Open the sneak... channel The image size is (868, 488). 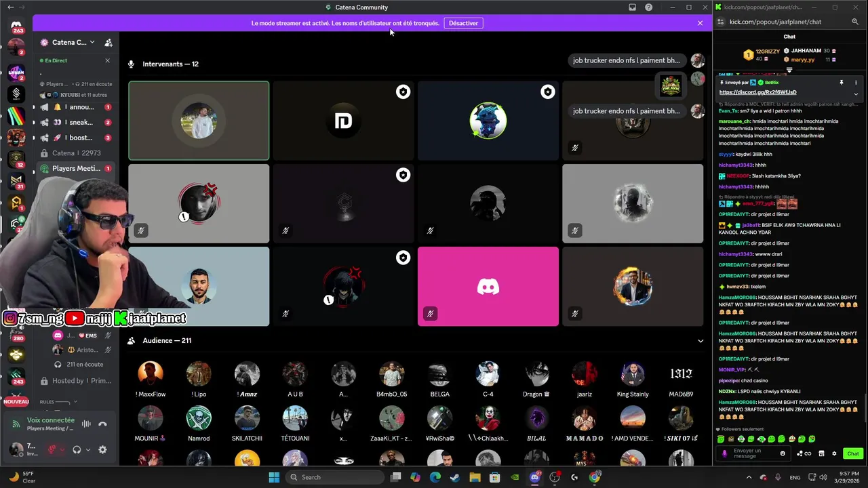(x=76, y=123)
